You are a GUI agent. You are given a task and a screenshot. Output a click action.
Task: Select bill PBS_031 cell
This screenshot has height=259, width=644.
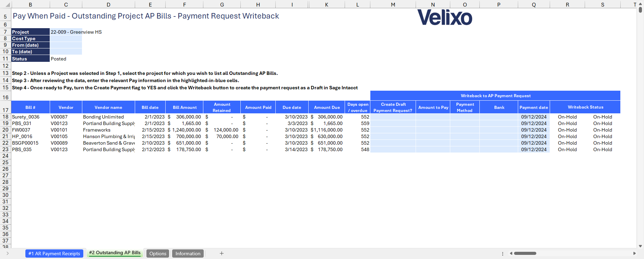pyautogui.click(x=31, y=123)
